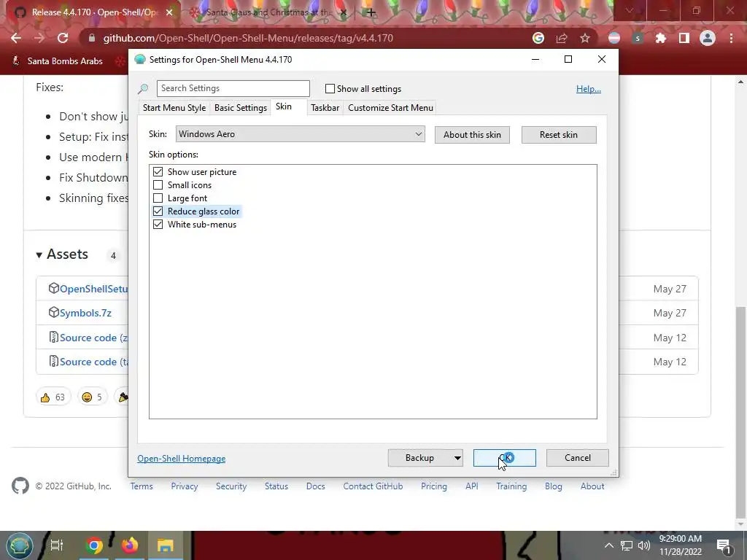Launch Chrome from taskbar
Screen dimensions: 747x560
[94, 545]
